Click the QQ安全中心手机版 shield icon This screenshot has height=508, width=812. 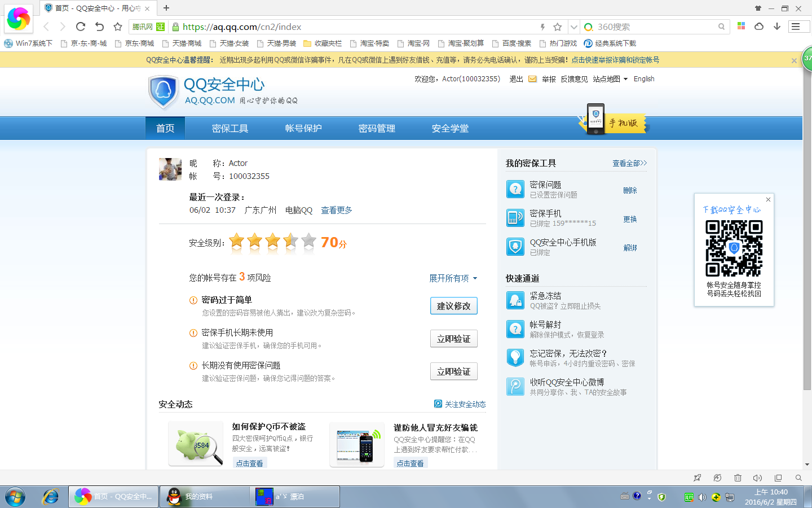tap(515, 247)
